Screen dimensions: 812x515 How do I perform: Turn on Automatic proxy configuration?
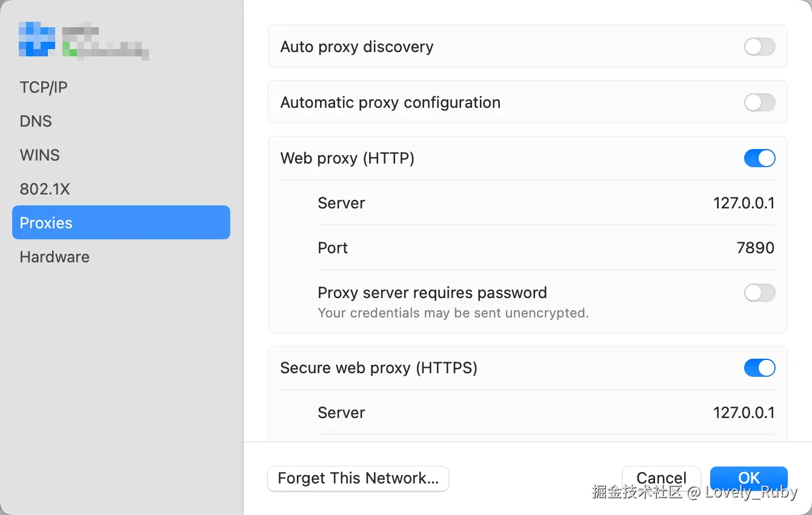pyautogui.click(x=759, y=102)
